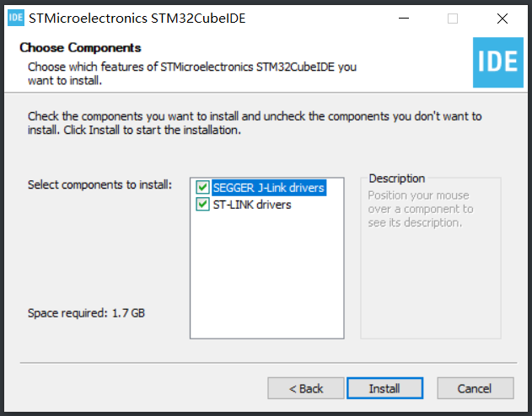The image size is (532, 416).
Task: Start installation with the Install button
Action: (x=384, y=388)
